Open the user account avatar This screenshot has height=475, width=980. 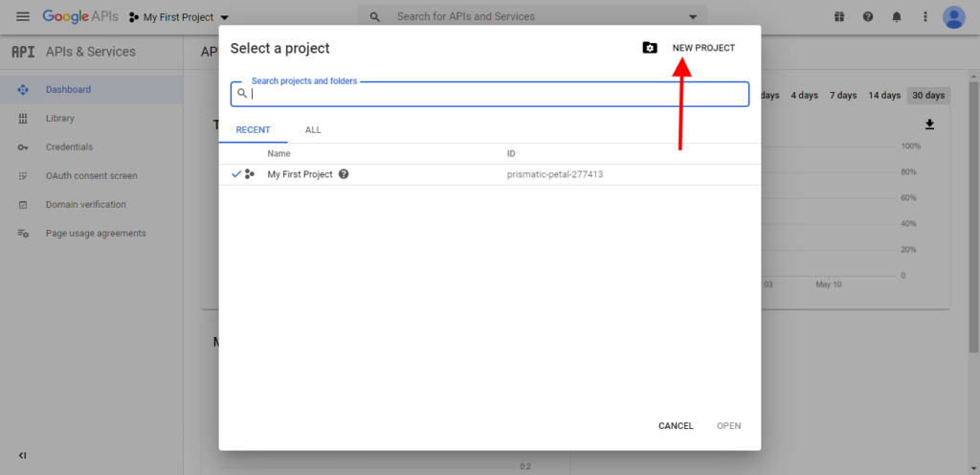click(x=954, y=17)
